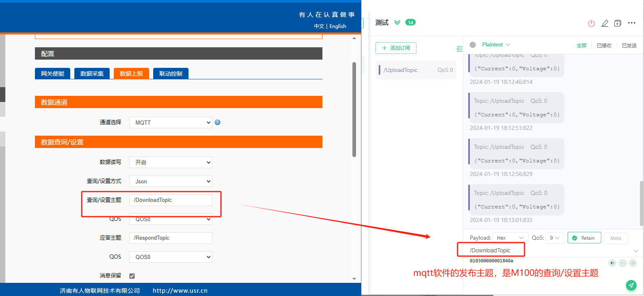Open the http://www.usr.cn link
Screen dimensions: 644x296
click(x=180, y=291)
